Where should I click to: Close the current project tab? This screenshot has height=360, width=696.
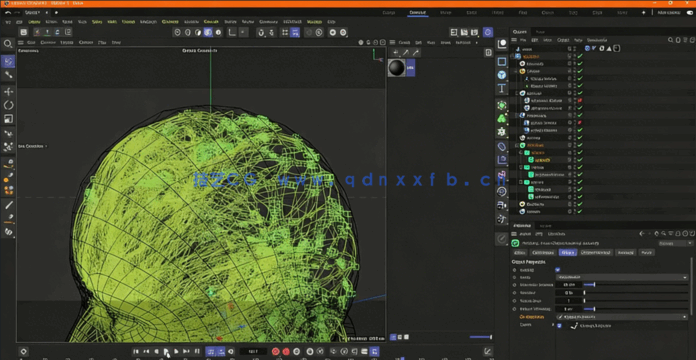[47, 12]
